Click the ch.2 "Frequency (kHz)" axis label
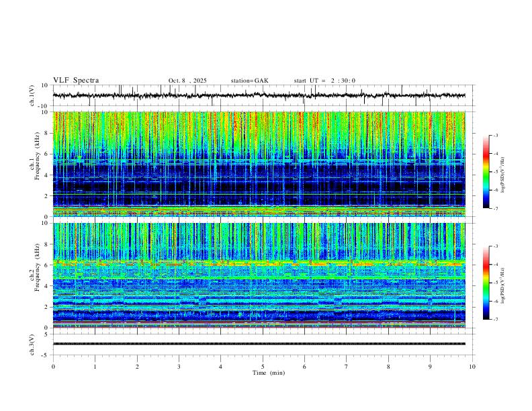532x411 pixels. coord(37,267)
